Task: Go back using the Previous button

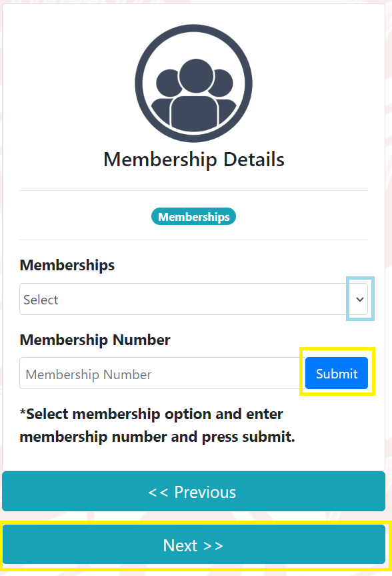Action: pos(193,491)
